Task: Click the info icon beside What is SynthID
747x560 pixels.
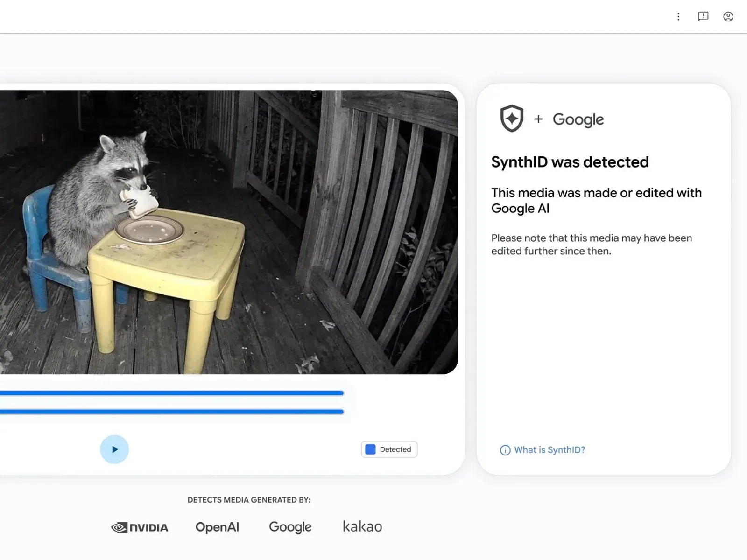Action: (505, 450)
